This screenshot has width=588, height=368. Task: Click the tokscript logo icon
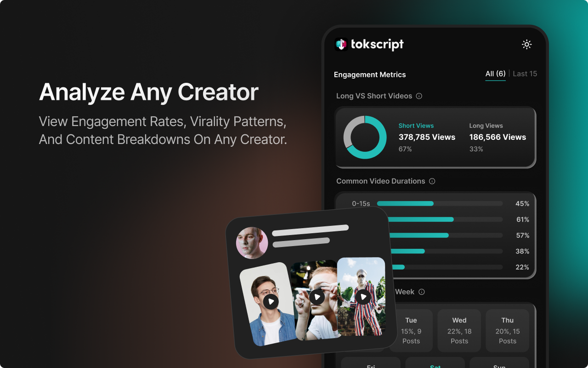[x=341, y=44]
